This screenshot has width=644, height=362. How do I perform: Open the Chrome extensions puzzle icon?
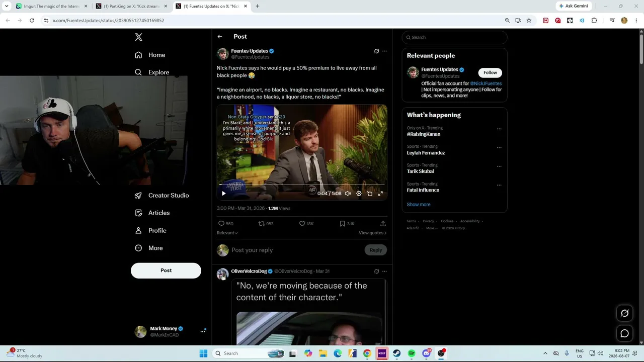(594, 21)
